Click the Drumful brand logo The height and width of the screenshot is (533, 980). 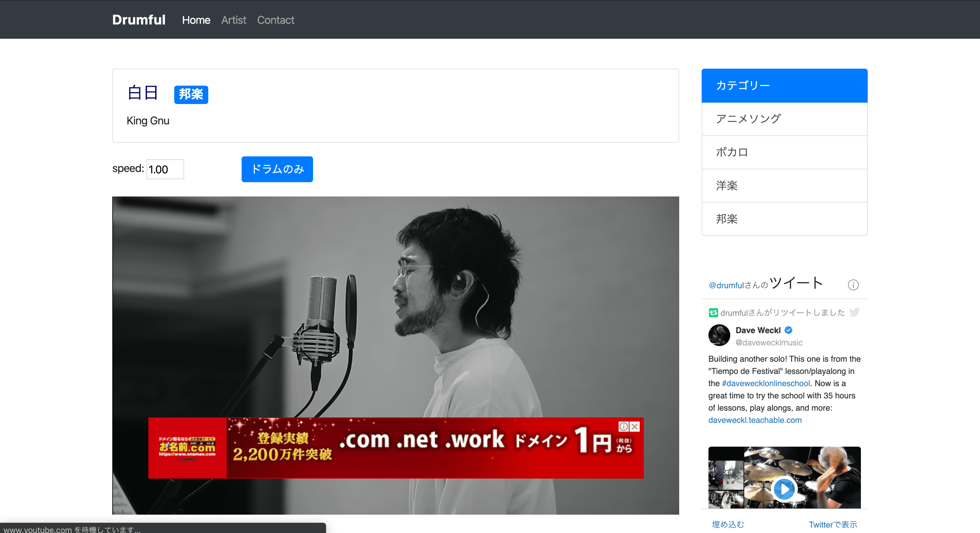tap(138, 19)
